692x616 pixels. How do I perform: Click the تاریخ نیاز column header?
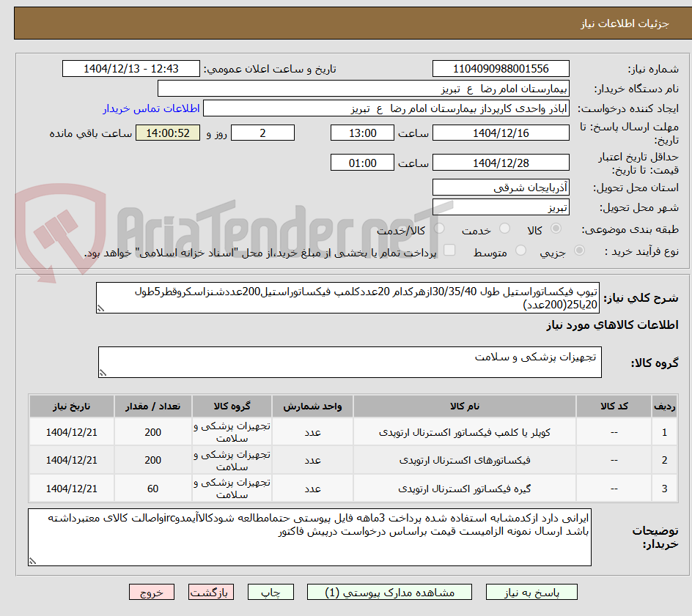[72, 406]
